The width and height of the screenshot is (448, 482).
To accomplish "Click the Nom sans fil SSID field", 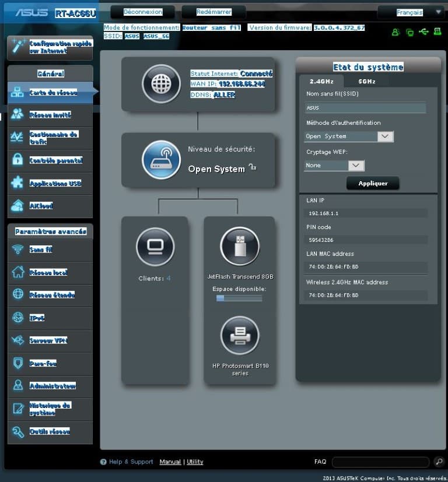I will click(x=365, y=108).
